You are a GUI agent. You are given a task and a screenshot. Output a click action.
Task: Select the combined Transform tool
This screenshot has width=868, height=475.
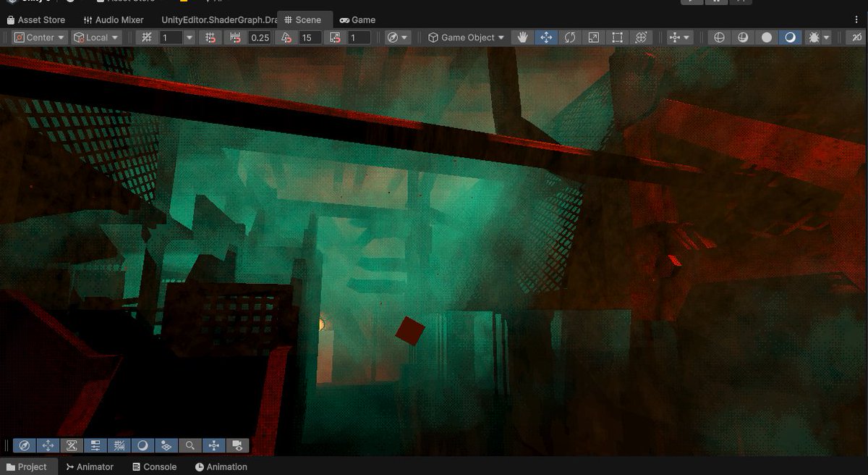pos(641,37)
